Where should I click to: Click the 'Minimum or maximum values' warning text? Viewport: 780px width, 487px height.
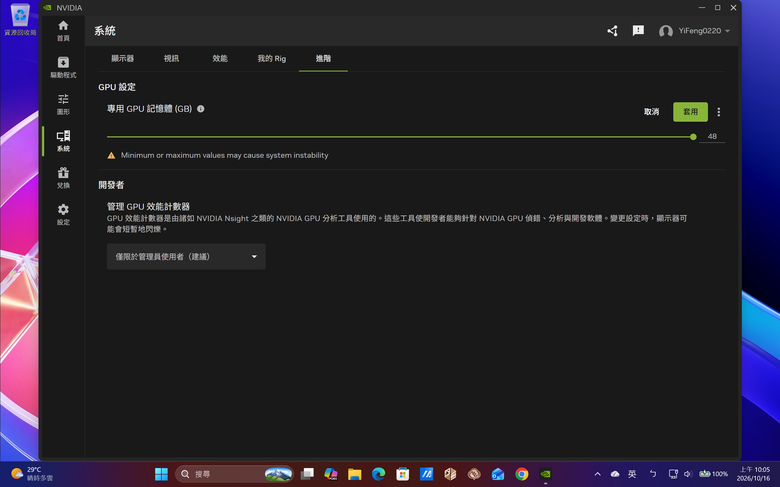224,155
